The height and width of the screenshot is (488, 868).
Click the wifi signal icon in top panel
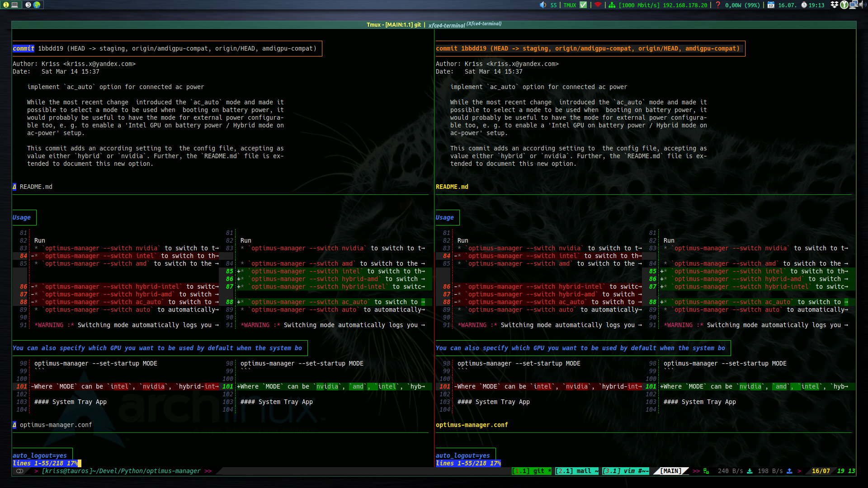597,5
